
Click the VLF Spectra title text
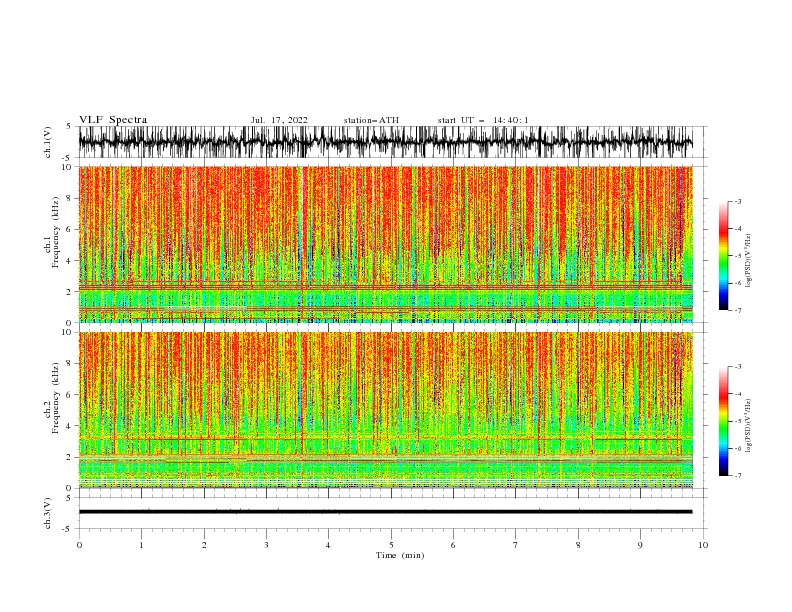[x=113, y=120]
